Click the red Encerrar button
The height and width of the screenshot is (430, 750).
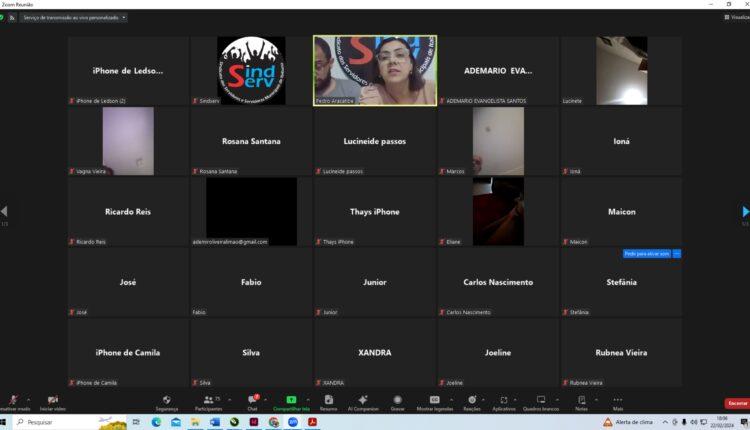(736, 403)
